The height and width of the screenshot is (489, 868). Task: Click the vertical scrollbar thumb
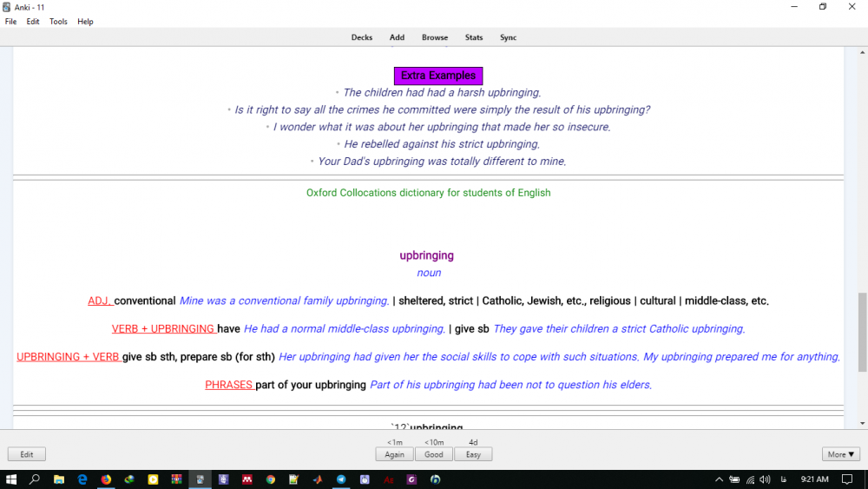tap(862, 333)
